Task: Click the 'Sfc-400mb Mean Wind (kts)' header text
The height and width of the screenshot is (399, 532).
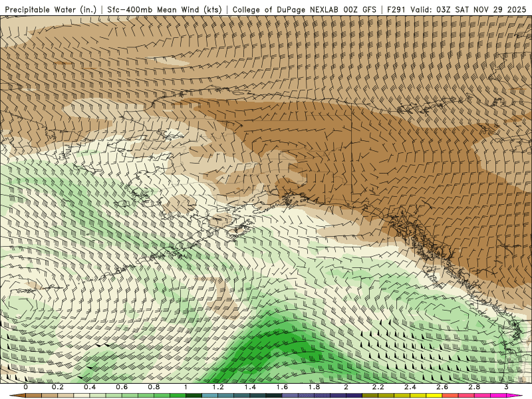Action: pos(164,10)
